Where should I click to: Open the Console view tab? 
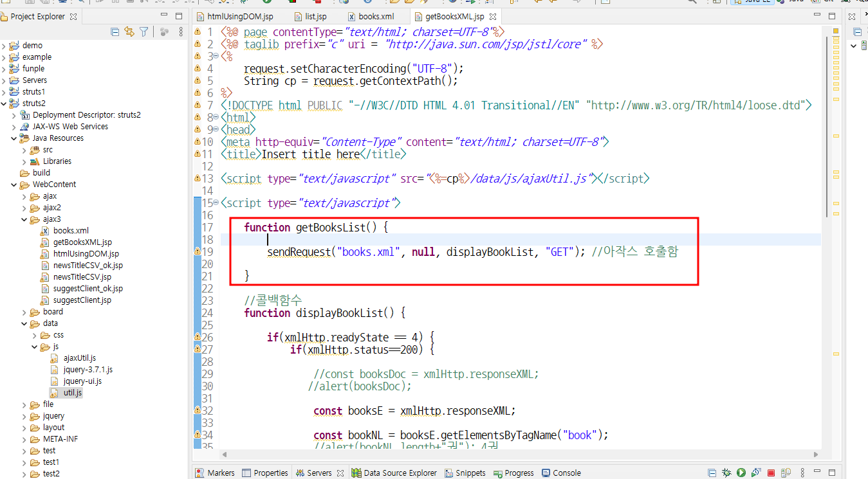tap(561, 473)
